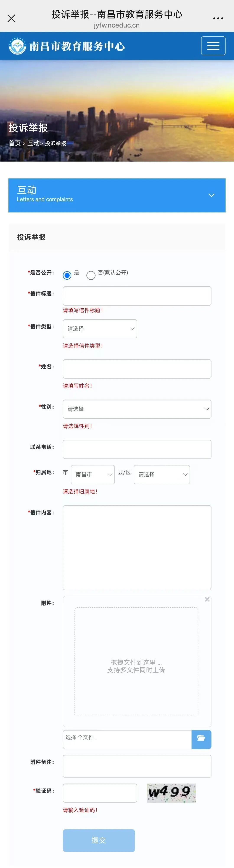Close the webview with the X icon
The width and height of the screenshot is (234, 868).
(11, 19)
